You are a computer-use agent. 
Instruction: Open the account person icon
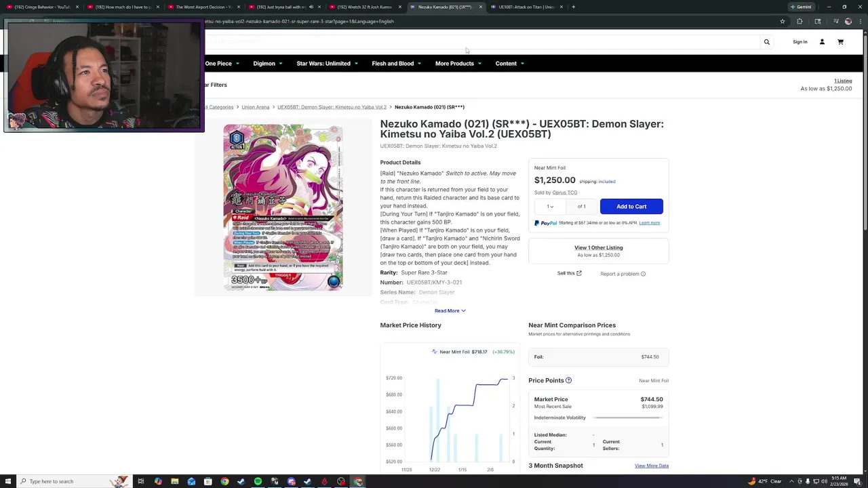point(822,42)
